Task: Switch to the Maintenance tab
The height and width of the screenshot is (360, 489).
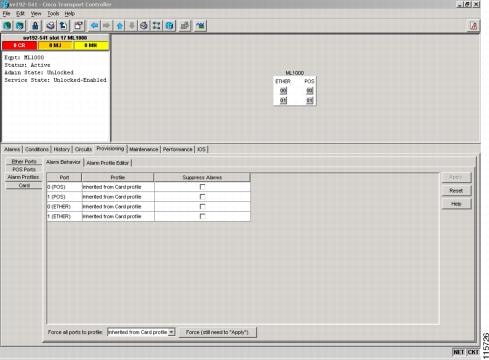Action: pyautogui.click(x=144, y=149)
